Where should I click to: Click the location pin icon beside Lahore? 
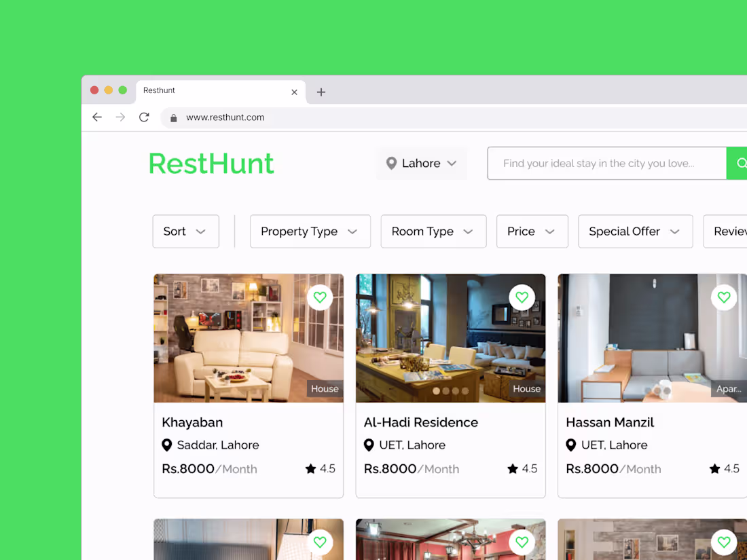[391, 163]
